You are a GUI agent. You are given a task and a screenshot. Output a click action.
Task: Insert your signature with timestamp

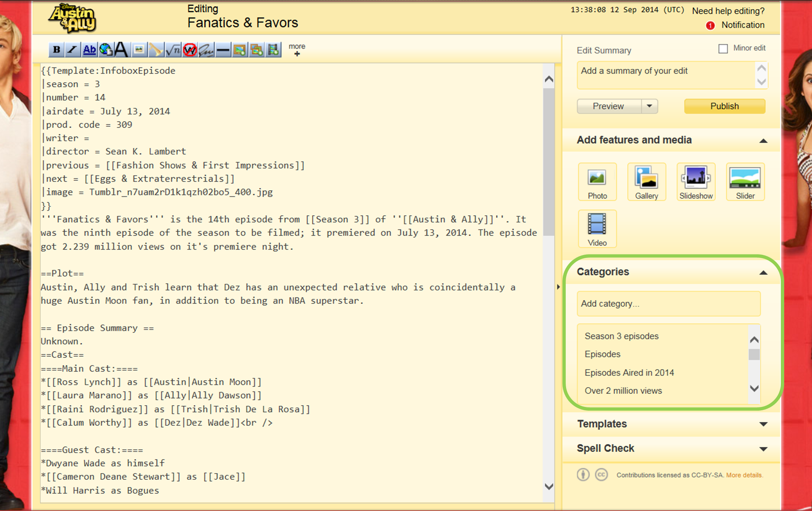point(206,49)
